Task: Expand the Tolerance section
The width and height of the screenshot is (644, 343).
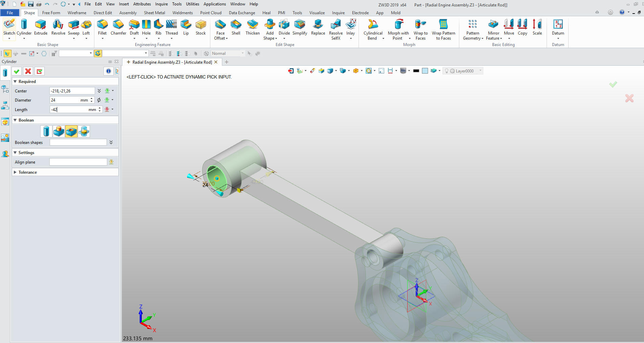Action: click(15, 172)
